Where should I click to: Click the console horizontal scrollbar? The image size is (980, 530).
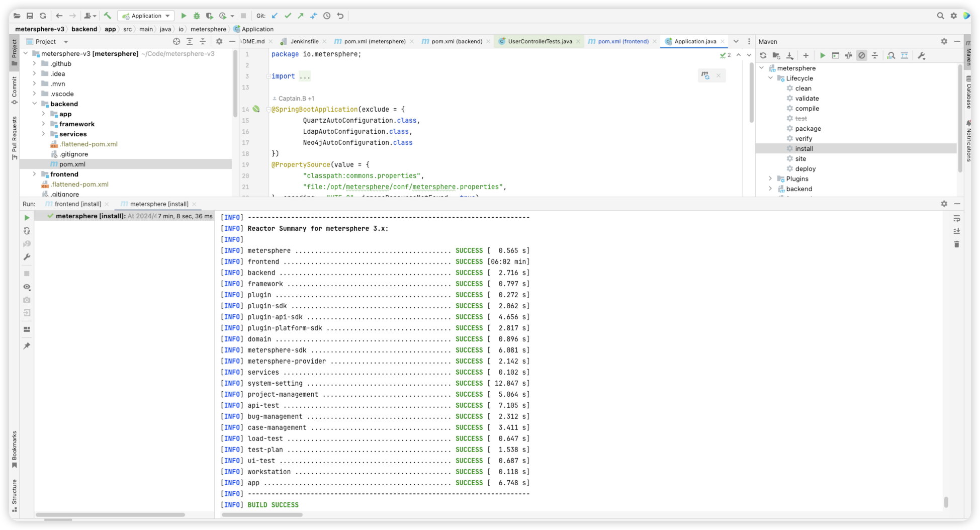(x=262, y=514)
